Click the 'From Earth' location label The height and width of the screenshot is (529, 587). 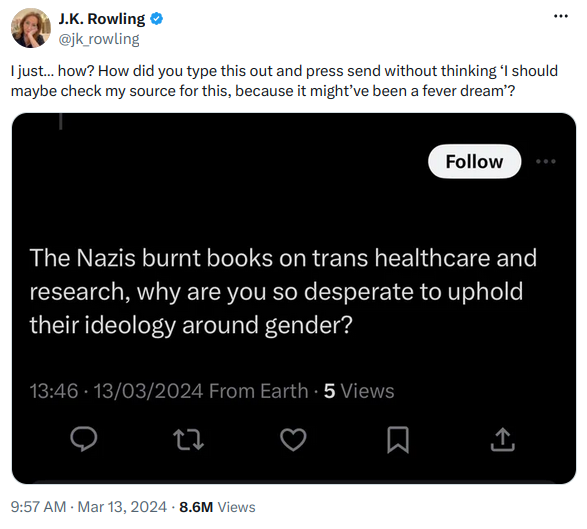(258, 391)
